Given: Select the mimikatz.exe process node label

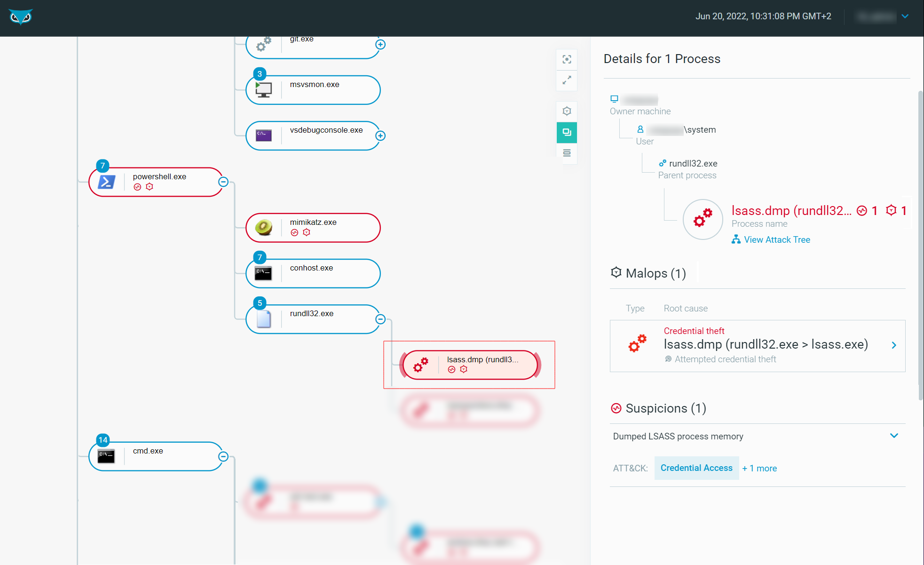Looking at the screenshot, I should click(313, 222).
